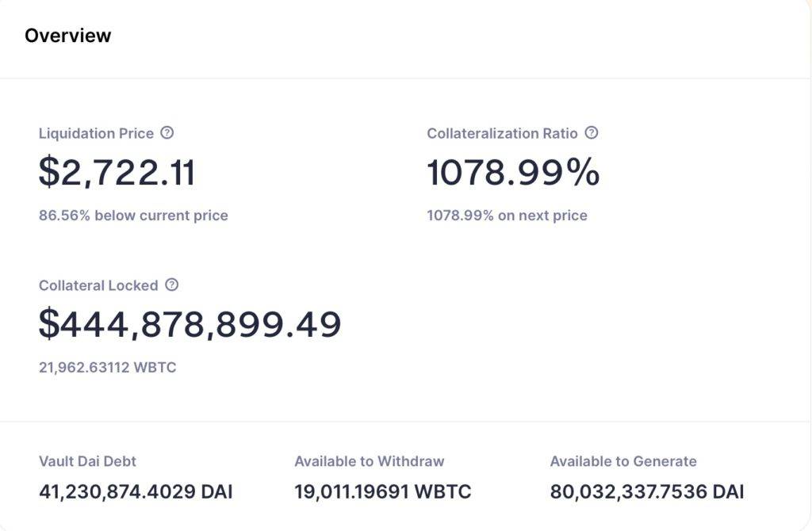Click the 41,230,874.4029 DAI debt value
Viewport: 812px width, 531px height.
(x=136, y=491)
